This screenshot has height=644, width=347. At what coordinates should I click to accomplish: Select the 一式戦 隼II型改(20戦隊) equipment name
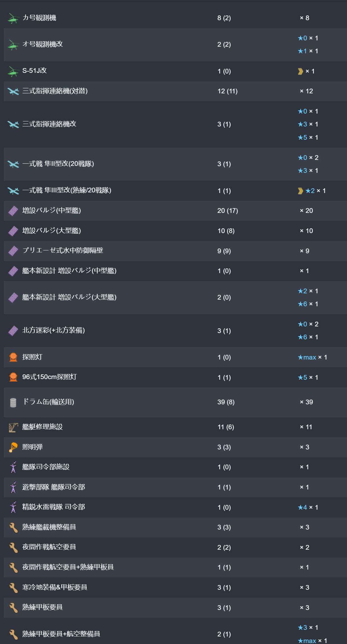click(x=58, y=164)
